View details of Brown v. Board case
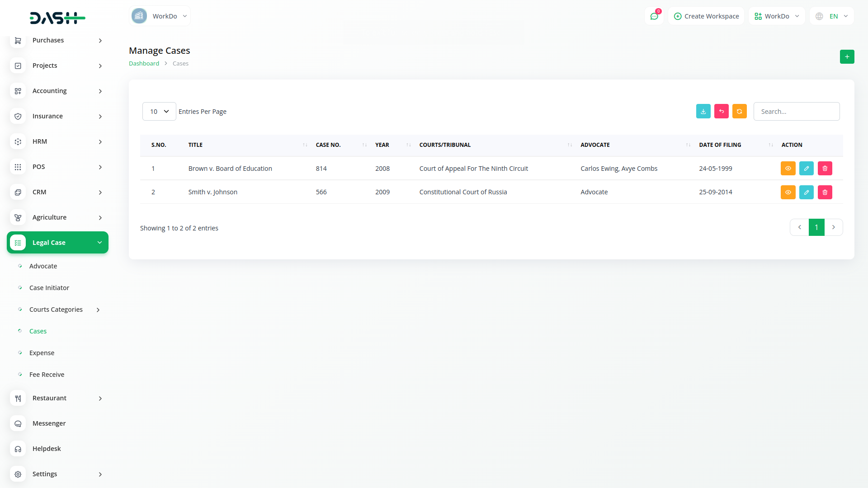 [x=788, y=169]
